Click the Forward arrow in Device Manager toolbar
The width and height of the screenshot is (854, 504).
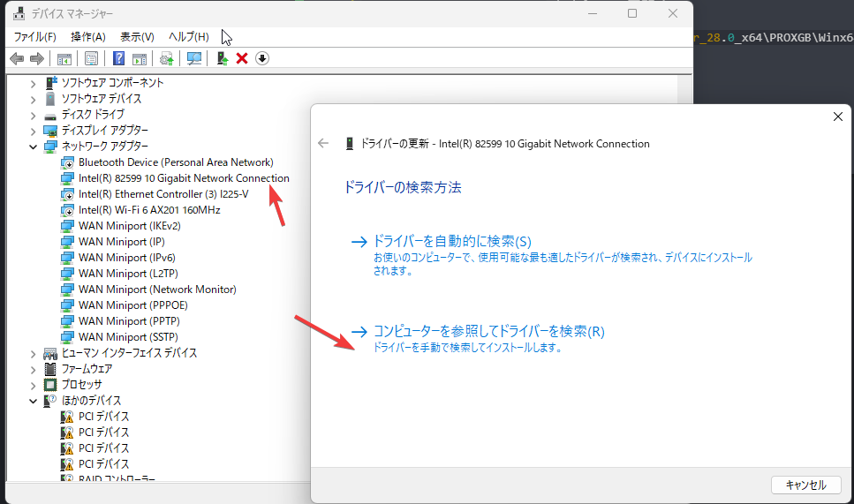(37, 58)
